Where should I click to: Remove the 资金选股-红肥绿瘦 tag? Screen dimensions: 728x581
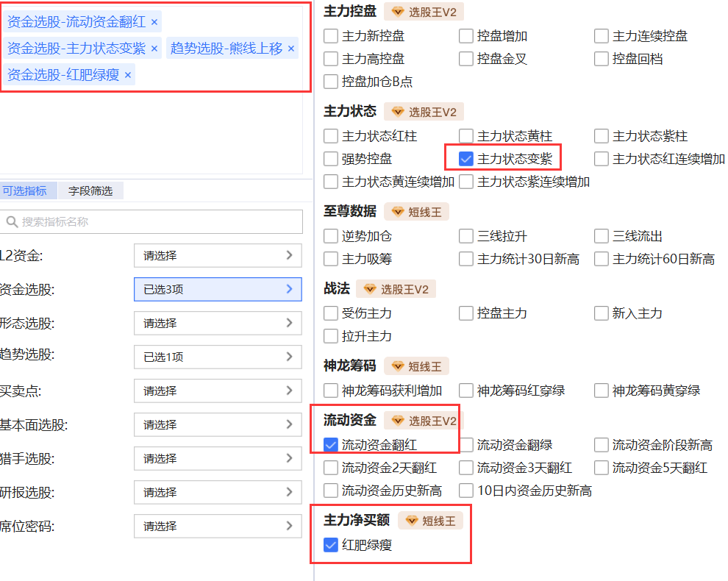tap(127, 74)
